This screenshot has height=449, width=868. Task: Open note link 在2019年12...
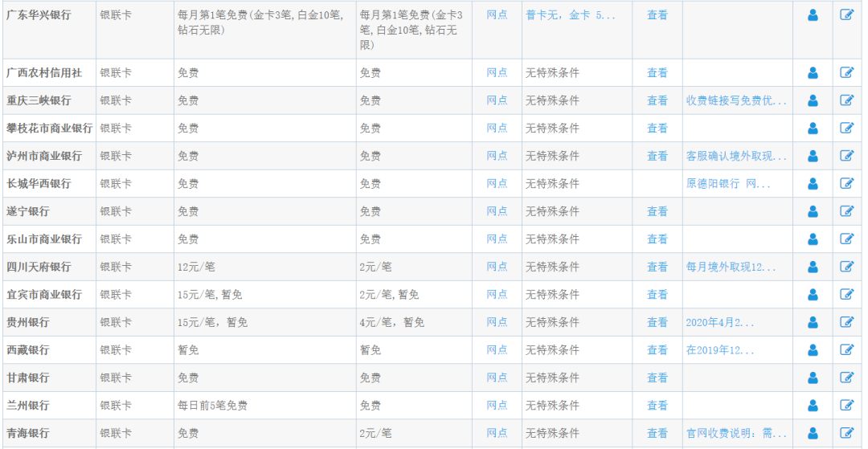coord(719,350)
